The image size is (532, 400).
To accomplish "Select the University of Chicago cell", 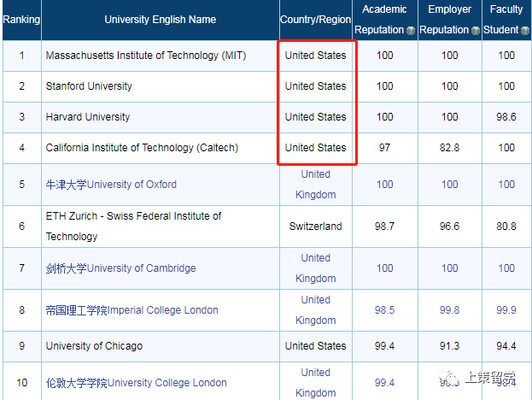I will coord(161,346).
